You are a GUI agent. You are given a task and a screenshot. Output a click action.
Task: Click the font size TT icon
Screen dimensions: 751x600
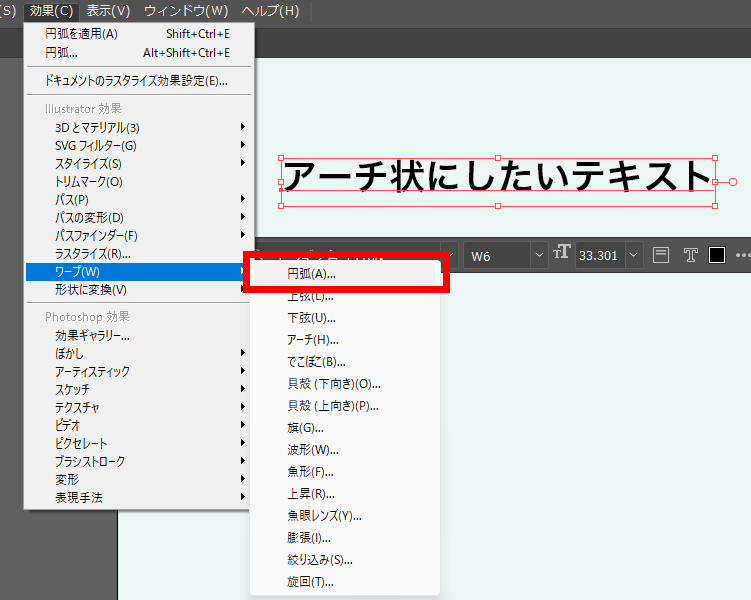pyautogui.click(x=562, y=252)
